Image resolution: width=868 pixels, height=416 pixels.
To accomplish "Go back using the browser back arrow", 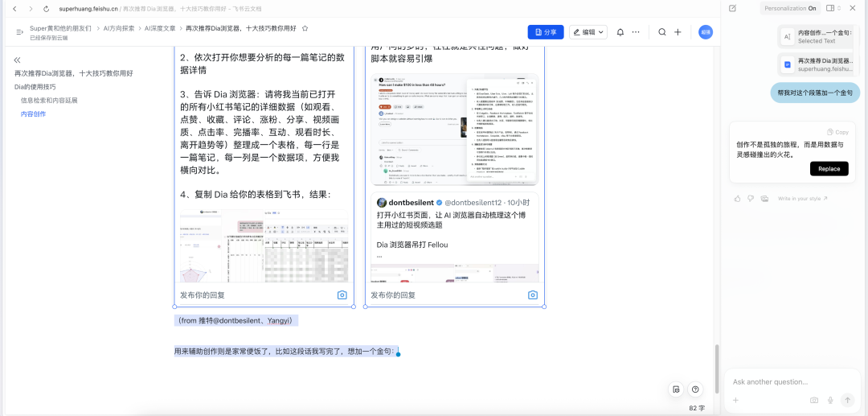I will click(x=15, y=9).
